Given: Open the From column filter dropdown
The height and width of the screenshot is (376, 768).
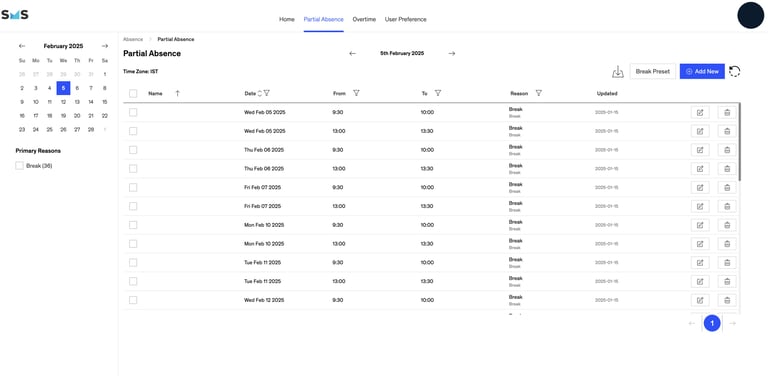Looking at the screenshot, I should [356, 93].
